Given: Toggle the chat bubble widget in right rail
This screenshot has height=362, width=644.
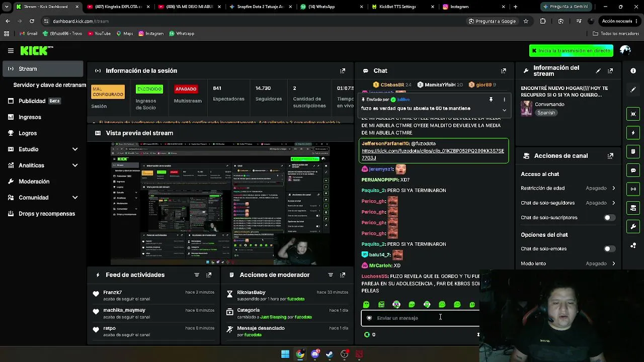Looking at the screenshot, I should 633,170.
